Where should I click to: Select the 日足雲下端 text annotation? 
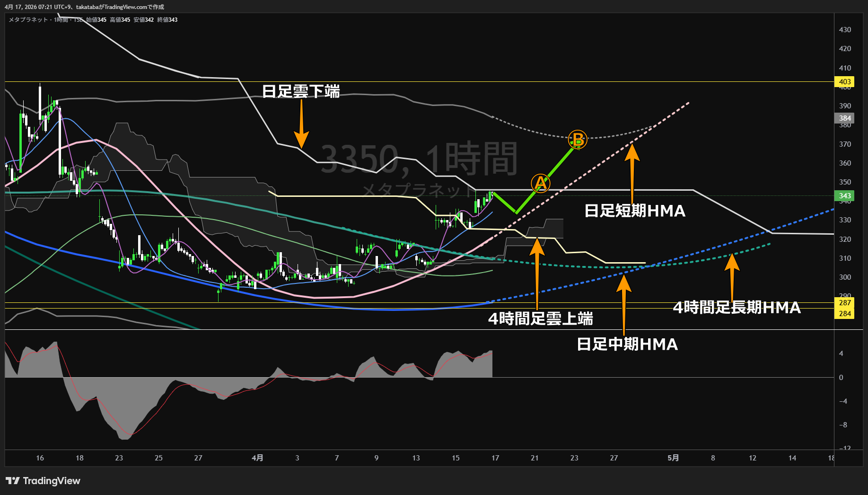[301, 91]
